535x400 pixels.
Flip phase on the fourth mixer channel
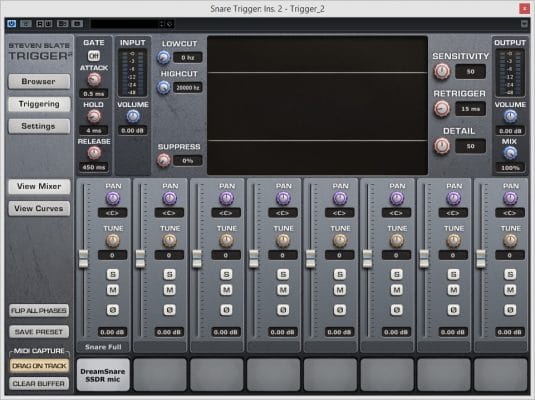(x=283, y=310)
